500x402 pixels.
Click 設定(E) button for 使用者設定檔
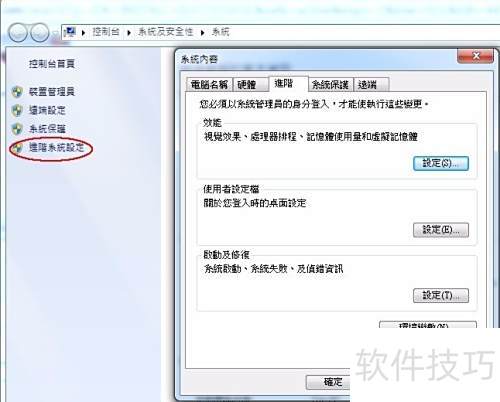[x=441, y=230]
